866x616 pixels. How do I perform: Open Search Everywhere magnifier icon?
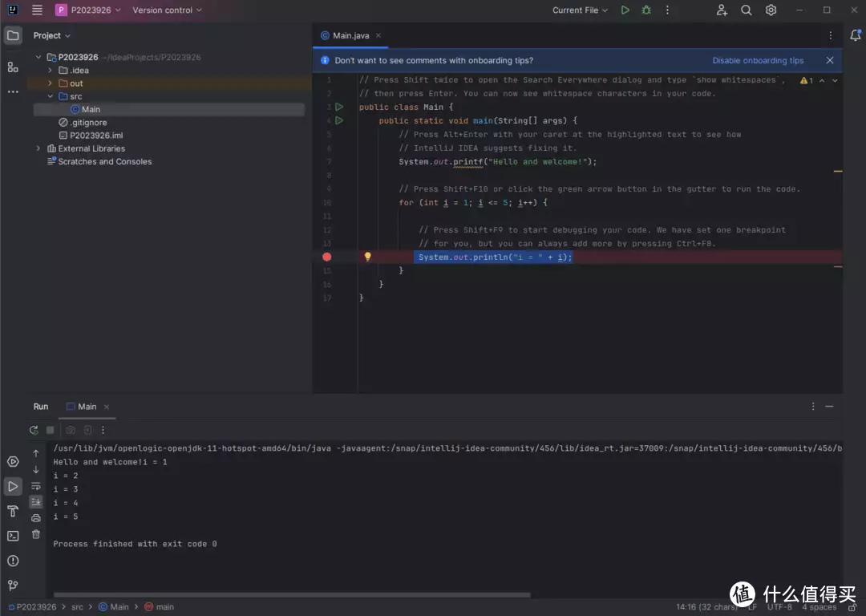pyautogui.click(x=746, y=10)
